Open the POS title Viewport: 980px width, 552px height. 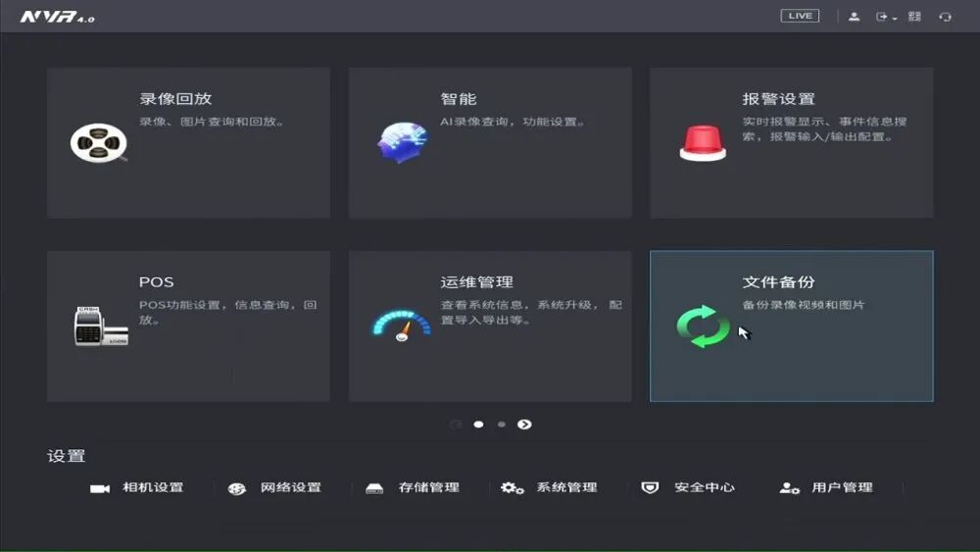pyautogui.click(x=156, y=282)
